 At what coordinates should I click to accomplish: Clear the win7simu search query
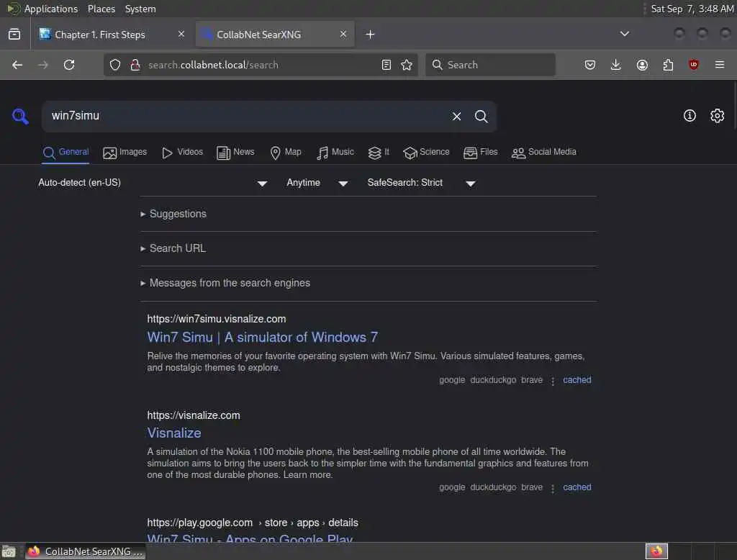(x=456, y=116)
